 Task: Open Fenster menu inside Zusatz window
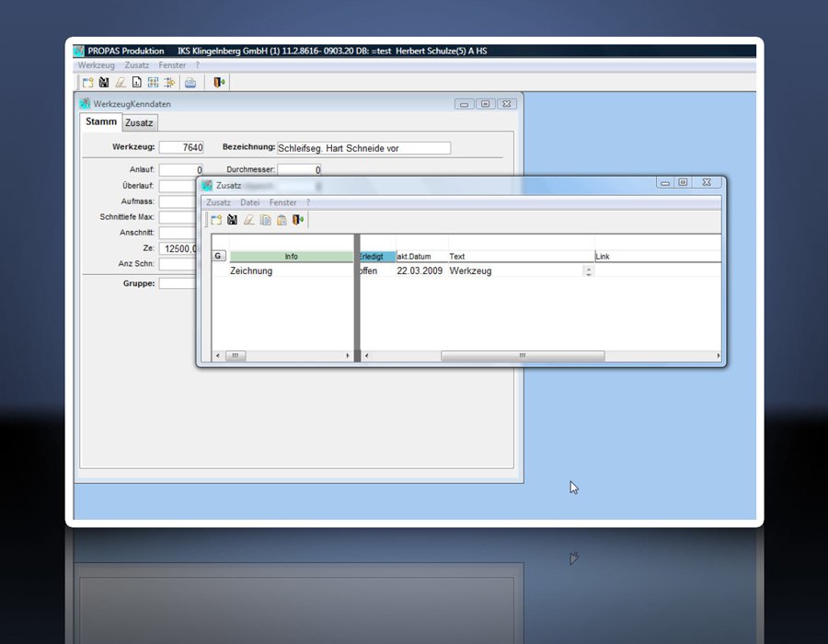(x=283, y=202)
